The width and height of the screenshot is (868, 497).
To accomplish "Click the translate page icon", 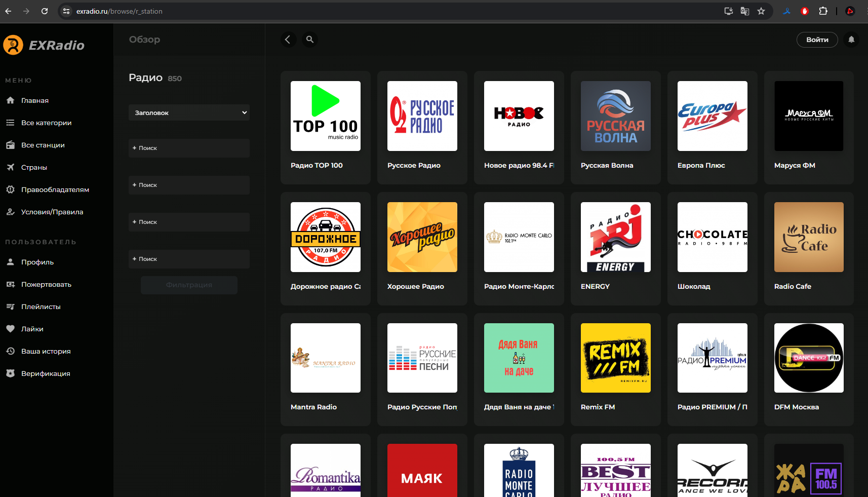I will (745, 11).
